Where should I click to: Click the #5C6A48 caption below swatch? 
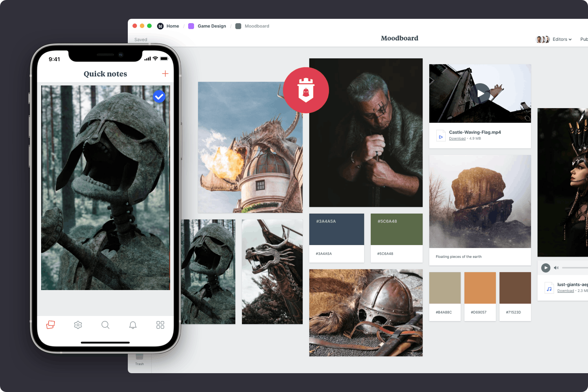tap(385, 254)
